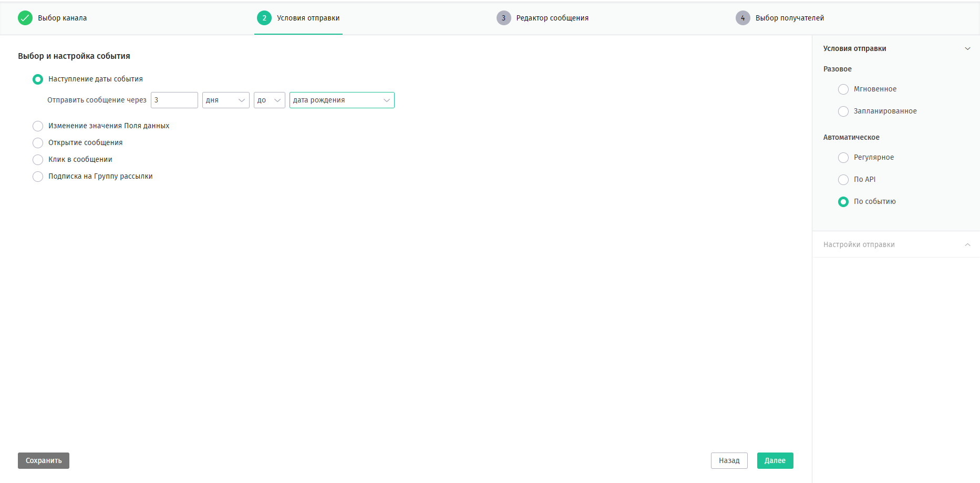
Task: Select Клик в сообщении option
Action: click(38, 160)
